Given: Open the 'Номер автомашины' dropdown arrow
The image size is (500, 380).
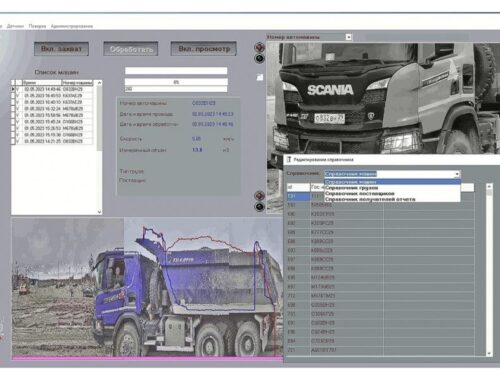Looking at the screenshot, I should coord(348,37).
